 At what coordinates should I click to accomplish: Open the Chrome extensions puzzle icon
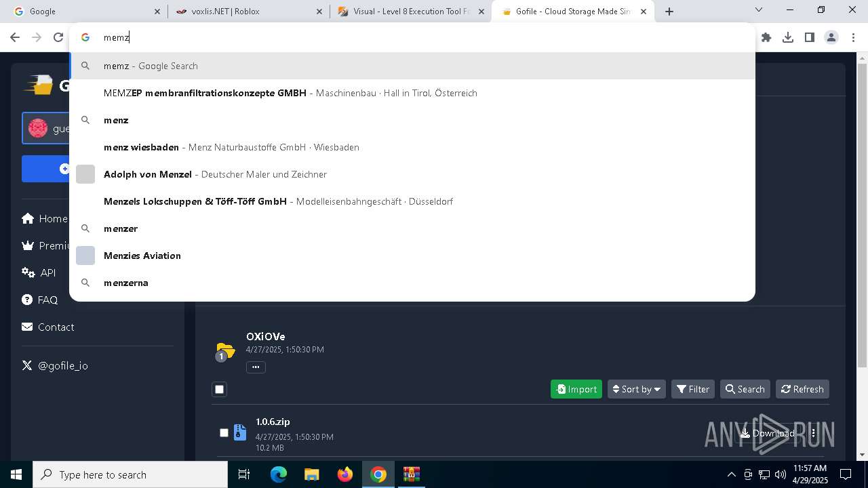pos(766,37)
